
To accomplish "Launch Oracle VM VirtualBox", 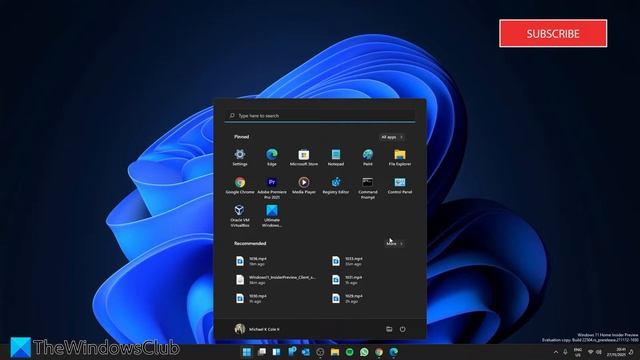I will (240, 216).
